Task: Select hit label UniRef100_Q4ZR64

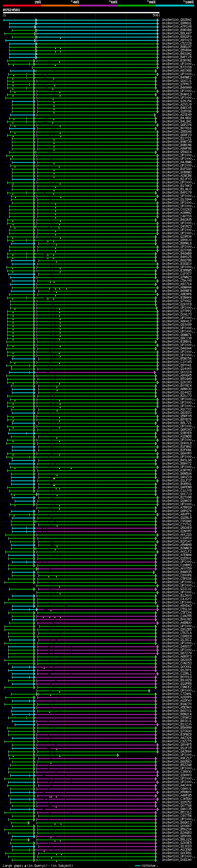Action: [177, 751]
